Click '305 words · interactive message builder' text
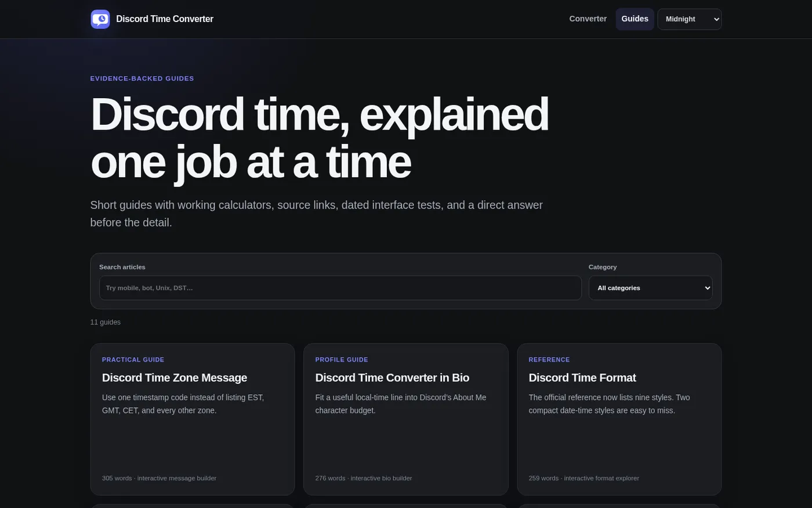 point(159,478)
